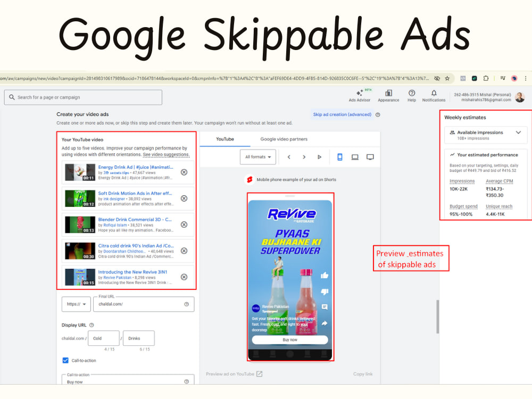
Task: Remove the Soft Drink Motion Ads video
Action: (x=184, y=198)
